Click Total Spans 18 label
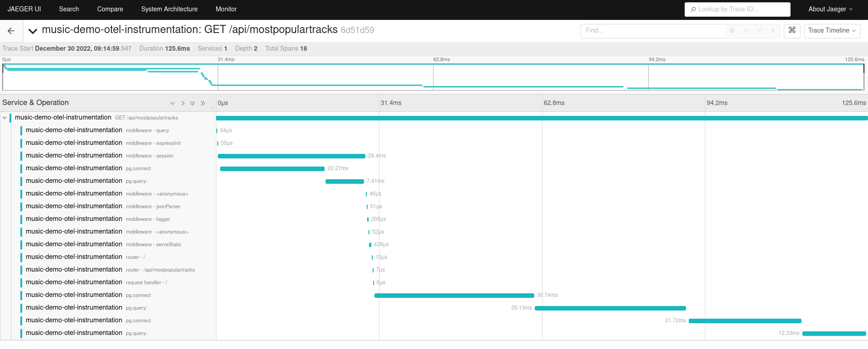 [286, 48]
